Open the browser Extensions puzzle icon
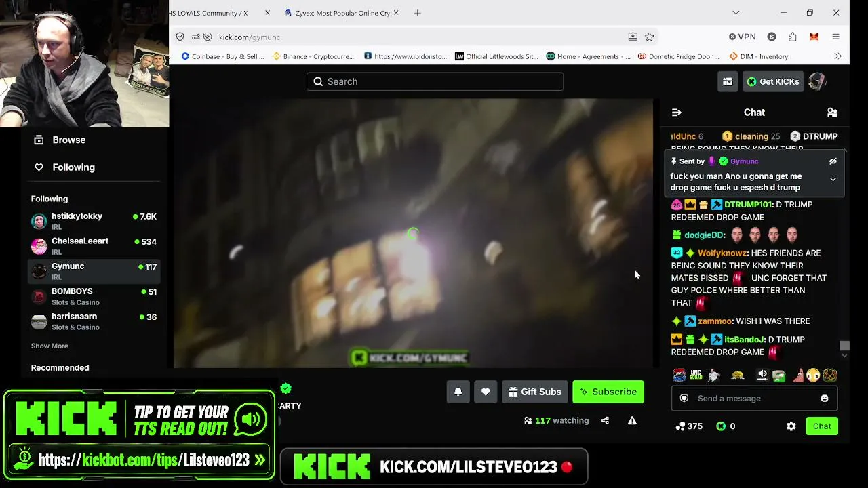 tap(792, 37)
